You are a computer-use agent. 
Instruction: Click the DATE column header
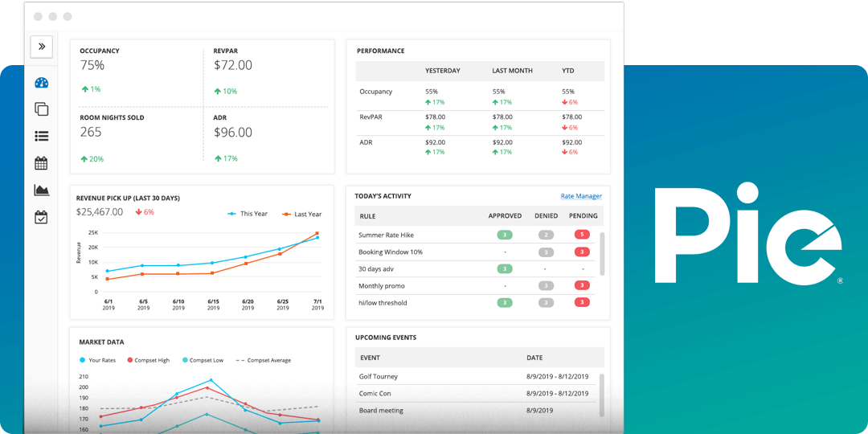click(x=534, y=358)
